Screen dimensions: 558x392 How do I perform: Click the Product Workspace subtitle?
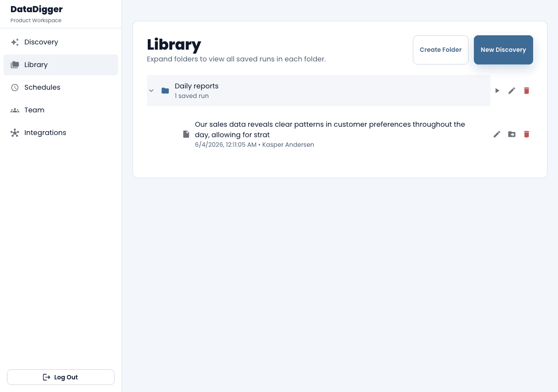(36, 20)
